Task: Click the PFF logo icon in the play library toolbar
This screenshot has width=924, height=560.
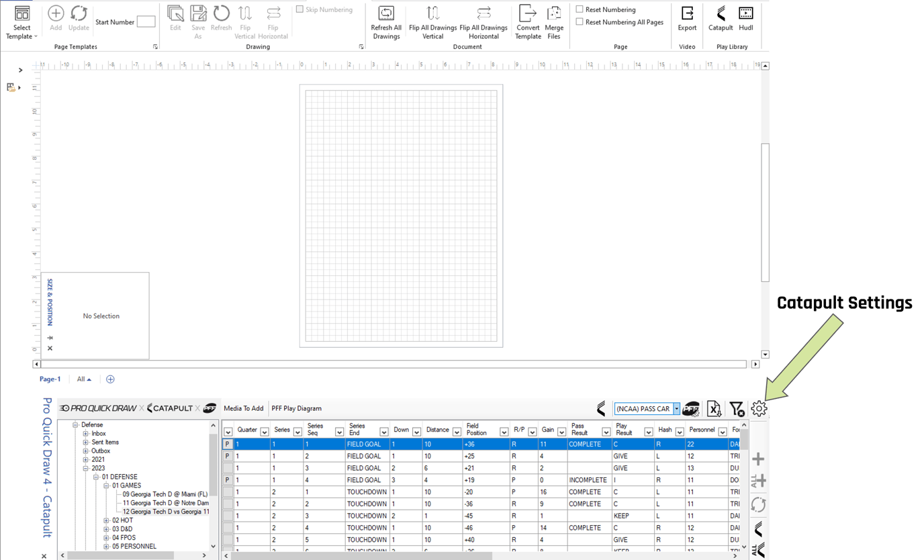Action: [691, 408]
